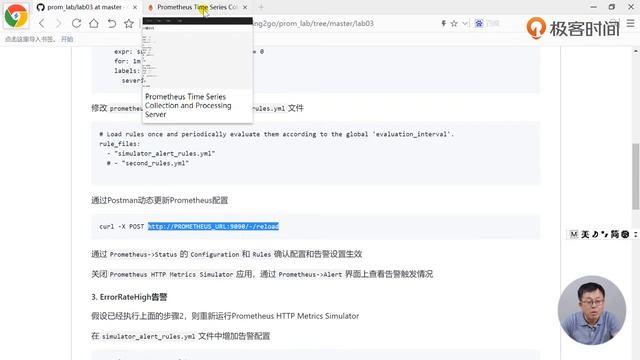640x360 pixels.
Task: Click the IME smiley settings icon
Action: [625, 234]
